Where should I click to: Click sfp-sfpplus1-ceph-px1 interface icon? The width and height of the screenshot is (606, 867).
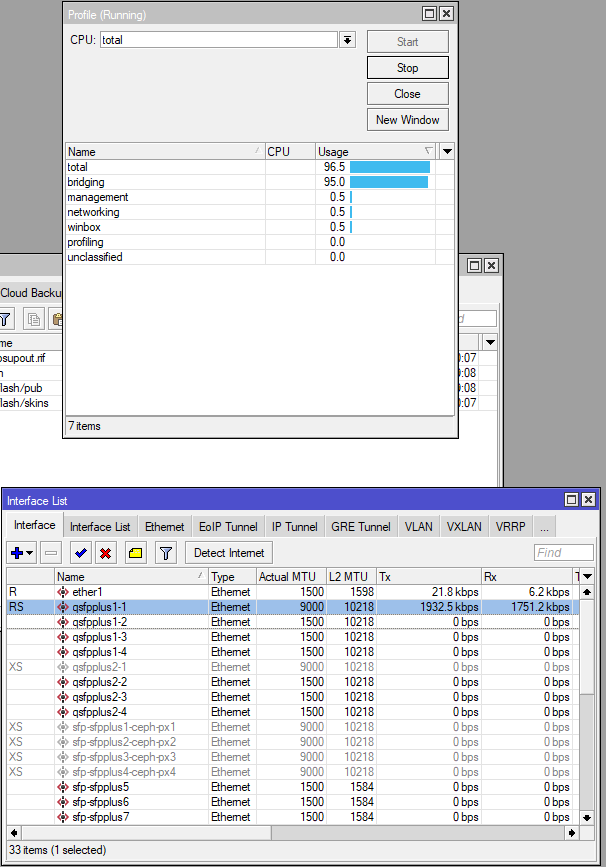63,727
